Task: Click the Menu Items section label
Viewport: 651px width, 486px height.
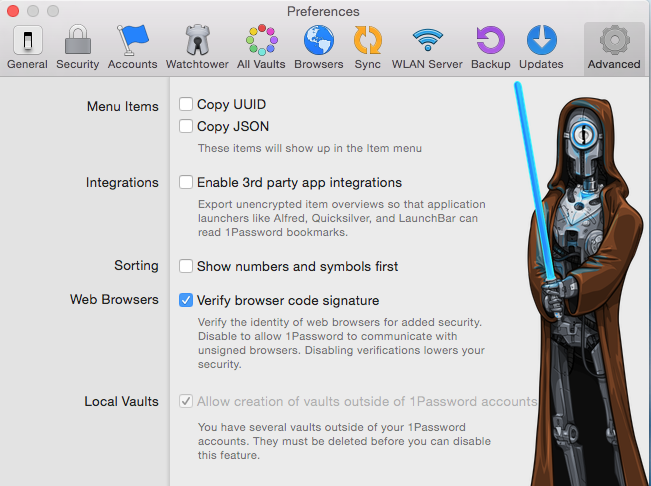Action: [x=122, y=106]
